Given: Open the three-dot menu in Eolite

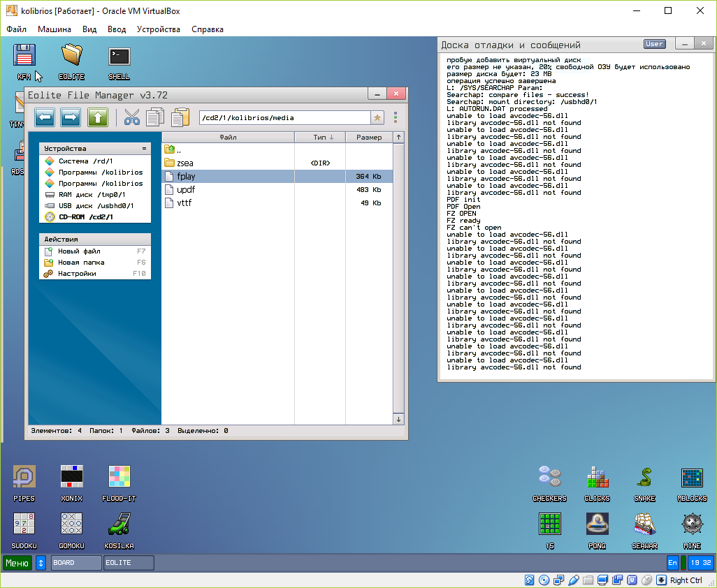Looking at the screenshot, I should (396, 117).
